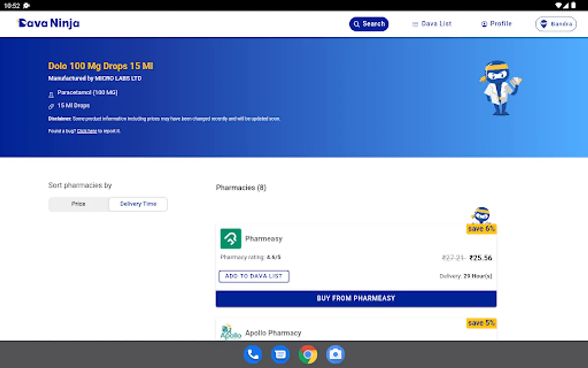Viewport: 588px width, 368px height.
Task: Buy from Pharmeasy
Action: point(356,298)
